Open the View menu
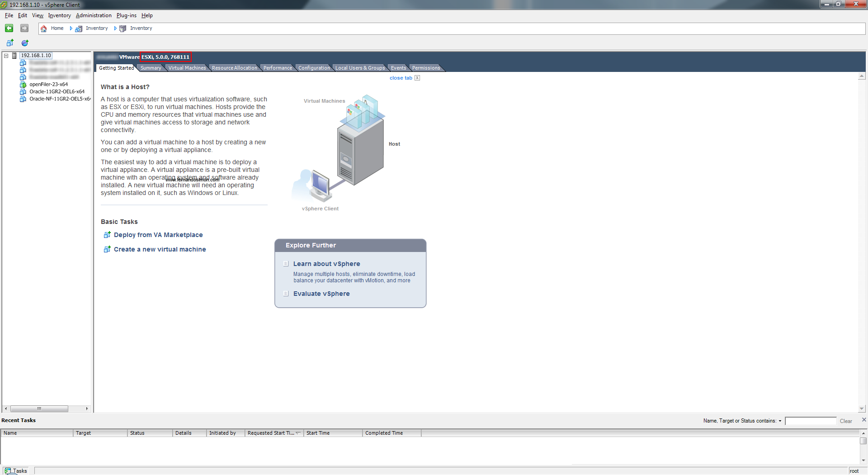This screenshot has width=868, height=475. (38, 15)
